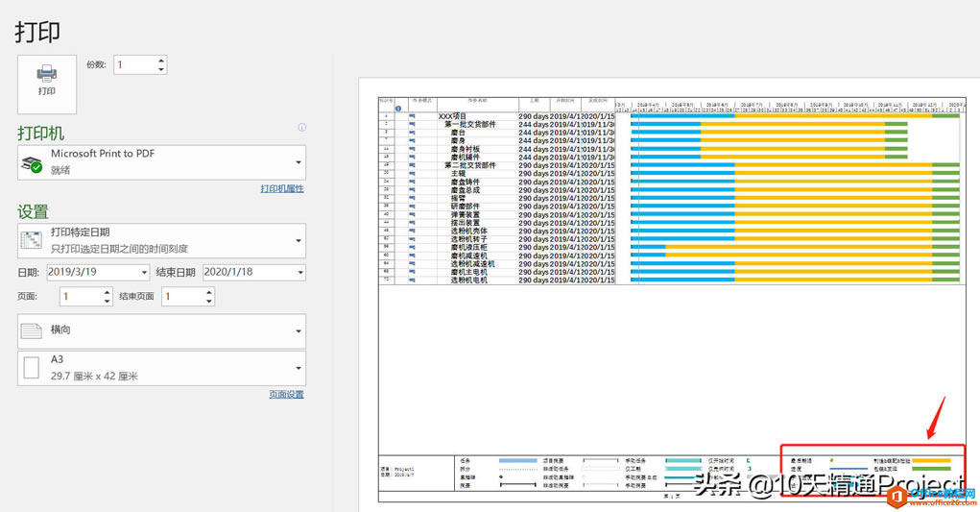This screenshot has height=512, width=980.
Task: Click the A3 paper size icon
Action: click(x=32, y=368)
